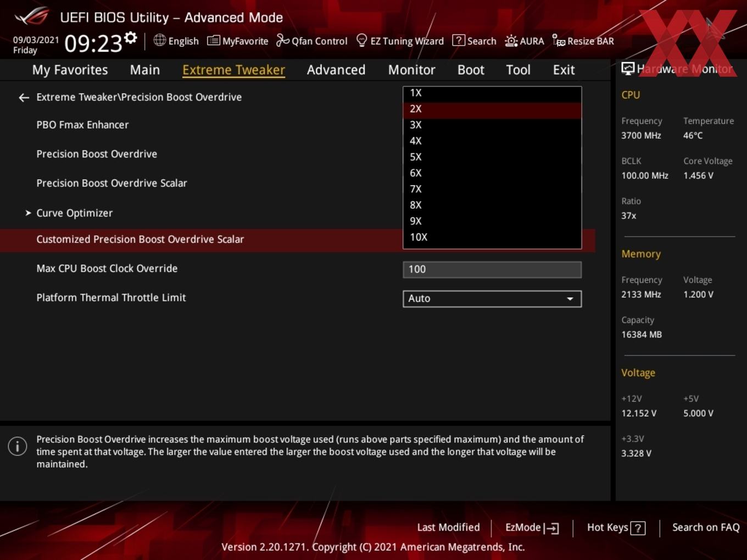Viewport: 747px width, 560px height.
Task: Select Platform Thermal Throttle Limit label
Action: [x=111, y=298]
